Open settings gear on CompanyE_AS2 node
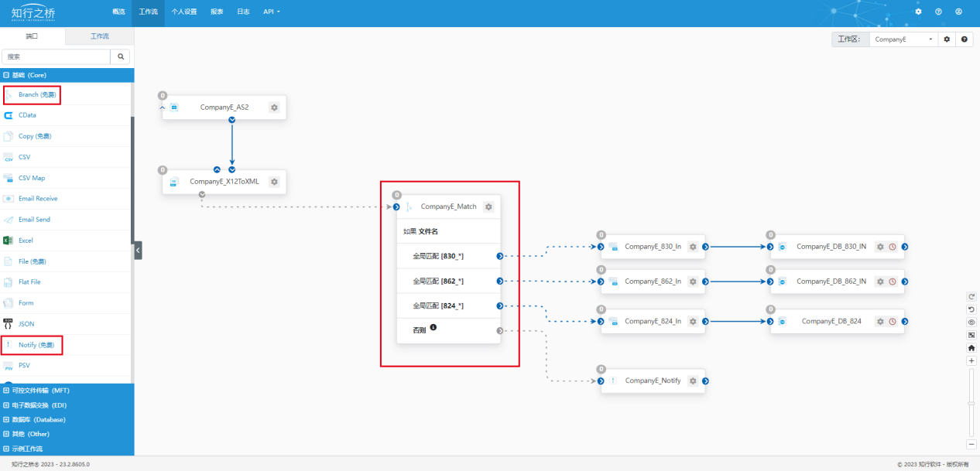 (x=274, y=108)
